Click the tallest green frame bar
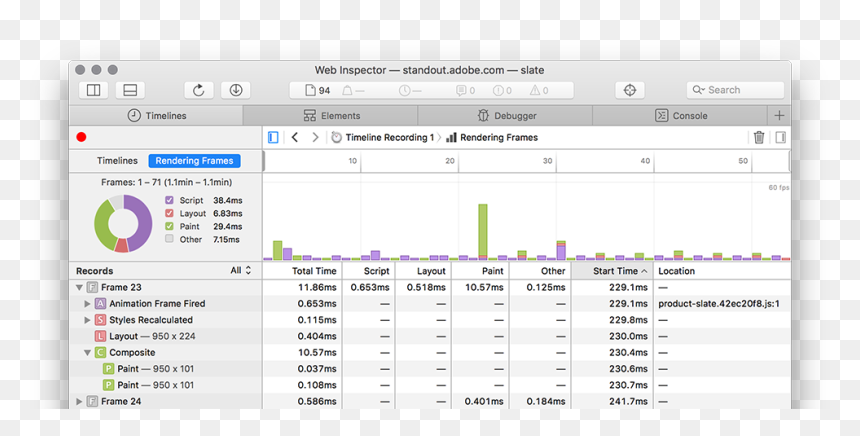This screenshot has width=860, height=436. 483,232
